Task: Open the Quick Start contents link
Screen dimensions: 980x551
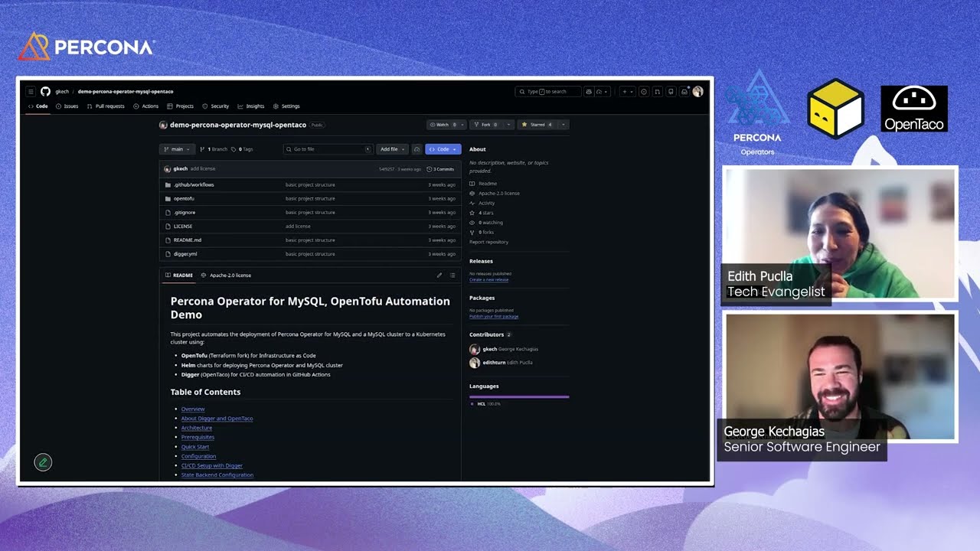Action: pyautogui.click(x=195, y=447)
